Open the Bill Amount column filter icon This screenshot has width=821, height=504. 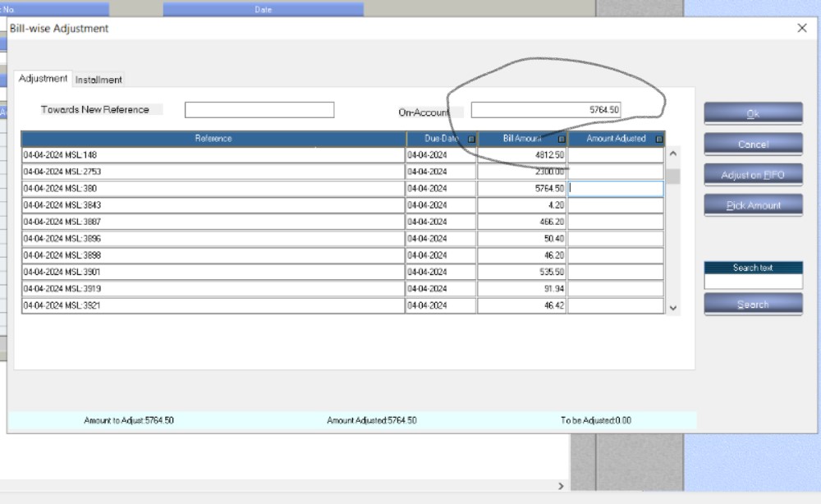[562, 140]
